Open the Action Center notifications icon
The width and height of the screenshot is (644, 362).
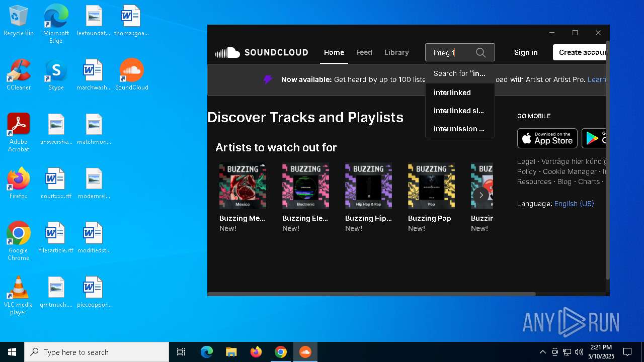click(x=627, y=352)
